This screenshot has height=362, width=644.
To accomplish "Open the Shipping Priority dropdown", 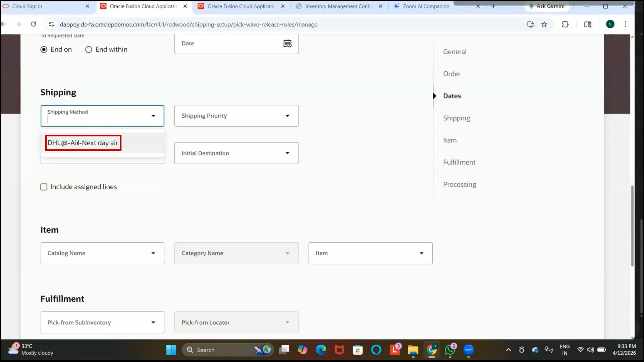I will click(236, 116).
